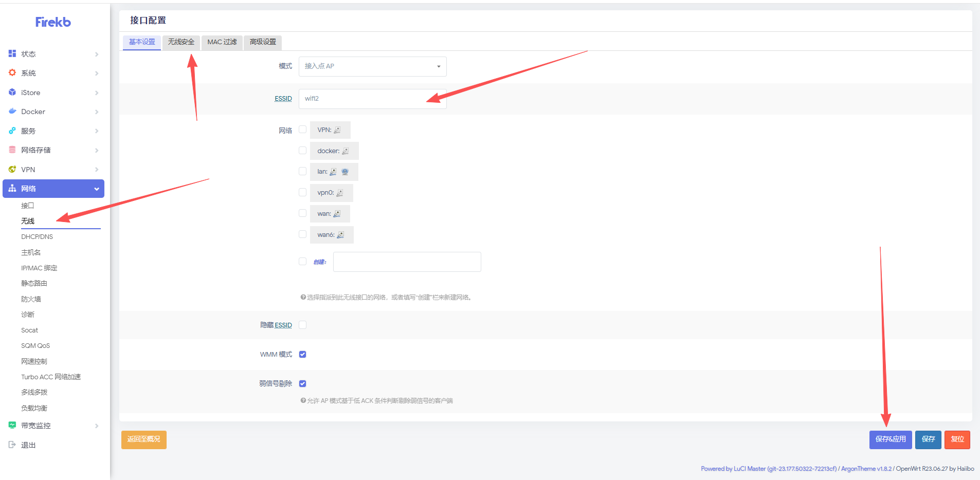Click the interface icon next to VPN: network
Image resolution: width=980 pixels, height=480 pixels.
coord(337,130)
